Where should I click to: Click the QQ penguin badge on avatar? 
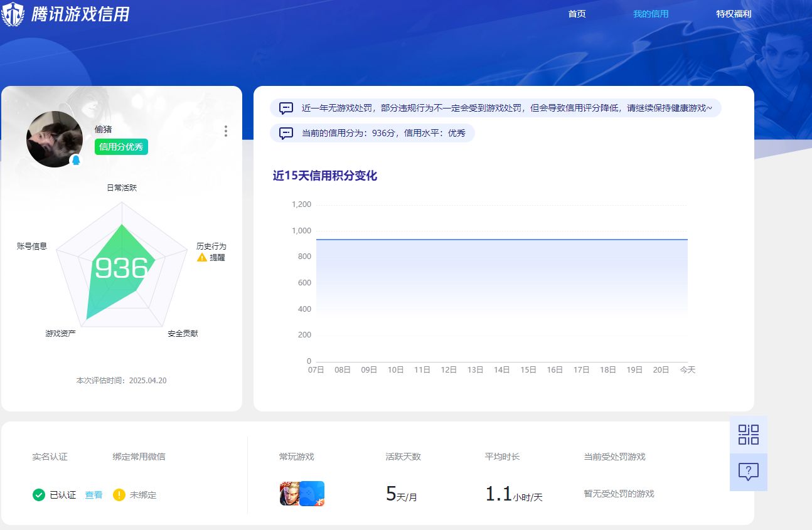[76, 160]
